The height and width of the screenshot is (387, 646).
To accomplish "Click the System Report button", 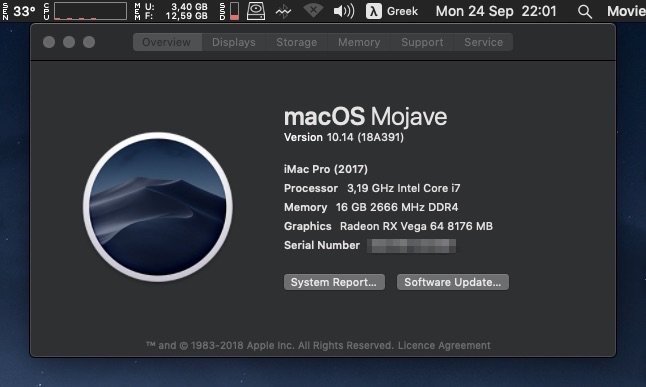I will click(x=334, y=282).
